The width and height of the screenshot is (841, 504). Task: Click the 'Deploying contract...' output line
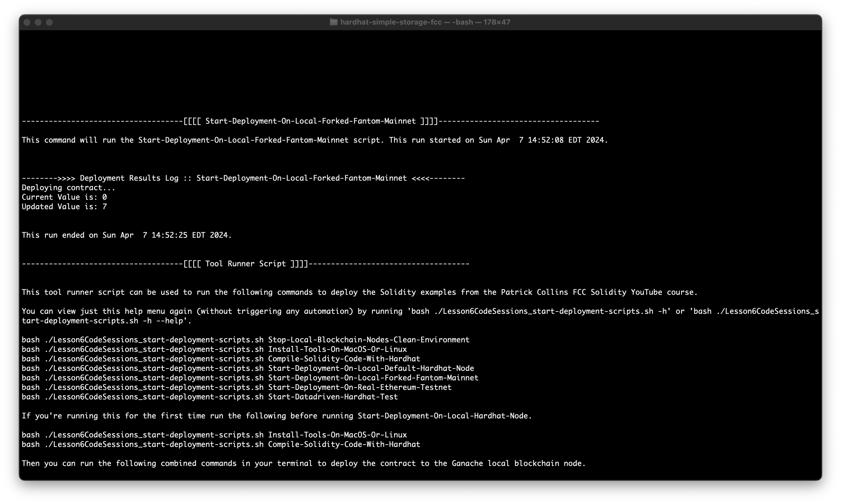point(68,187)
